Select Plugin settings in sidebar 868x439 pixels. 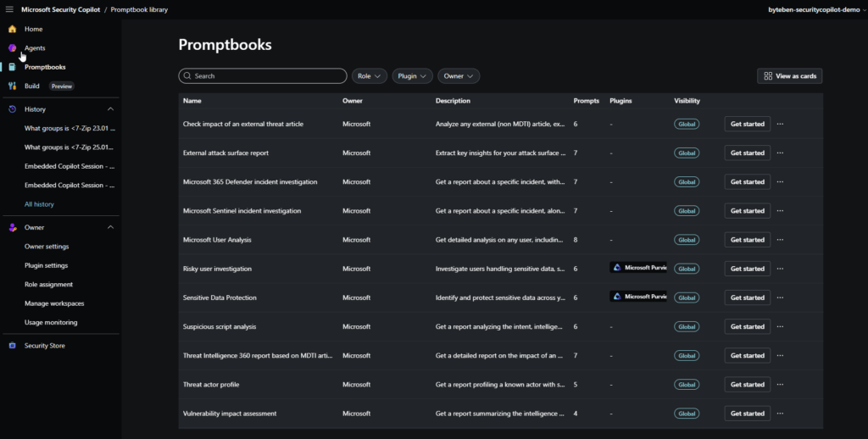coord(47,265)
